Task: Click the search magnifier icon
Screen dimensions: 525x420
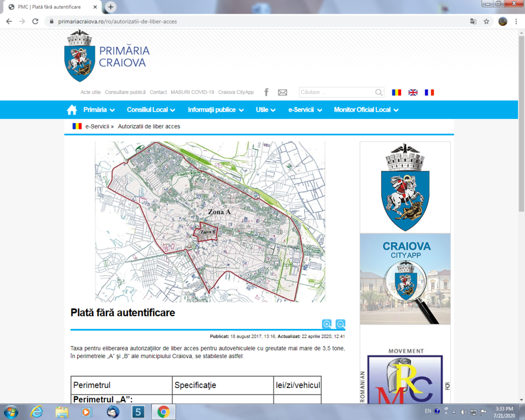Action: coord(379,92)
